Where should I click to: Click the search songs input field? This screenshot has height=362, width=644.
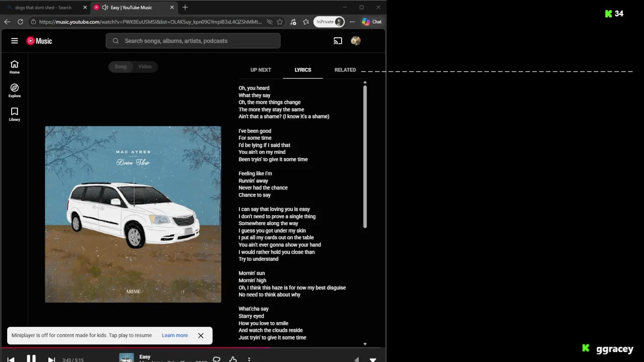(193, 41)
